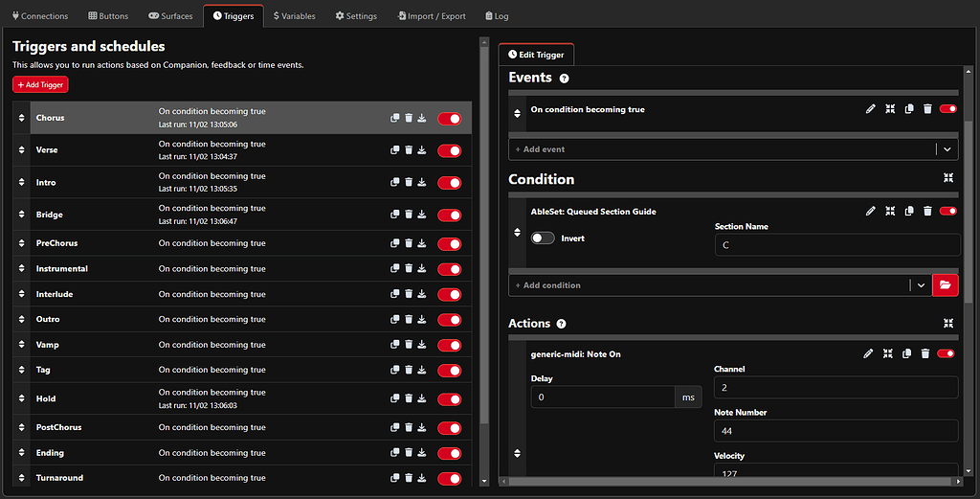
Task: Rename the AbleSet Queued Section Guide condition
Action: pos(871,211)
